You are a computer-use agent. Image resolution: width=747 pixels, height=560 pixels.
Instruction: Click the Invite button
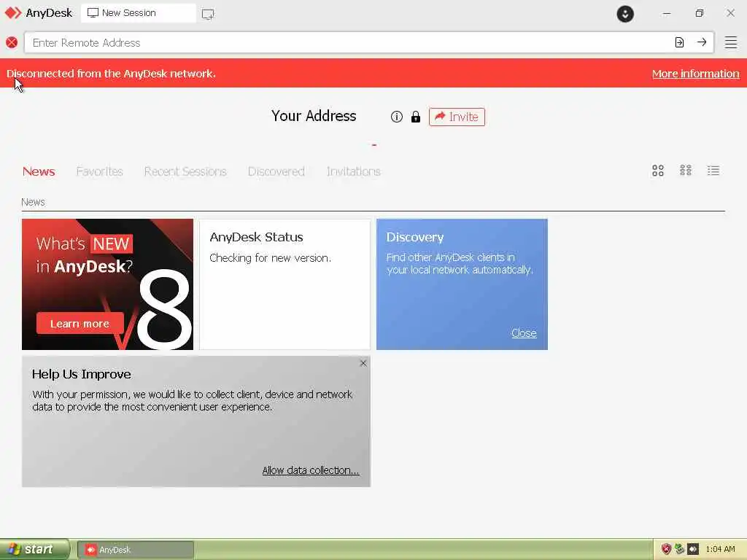point(457,117)
